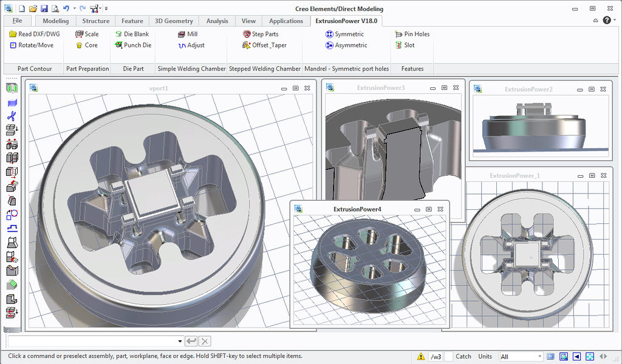Click the Offset_Taper command
The height and width of the screenshot is (364, 622).
coord(264,45)
